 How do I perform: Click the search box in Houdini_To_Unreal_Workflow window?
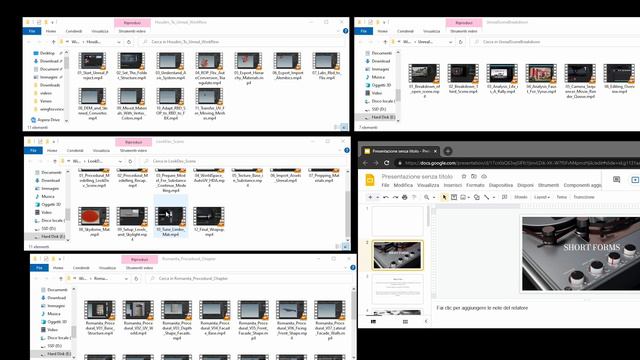pos(242,42)
